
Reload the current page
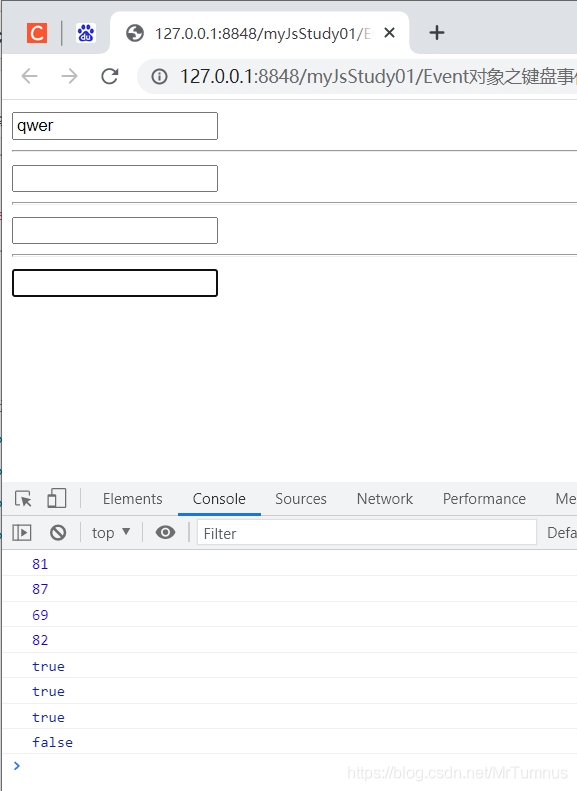(109, 76)
